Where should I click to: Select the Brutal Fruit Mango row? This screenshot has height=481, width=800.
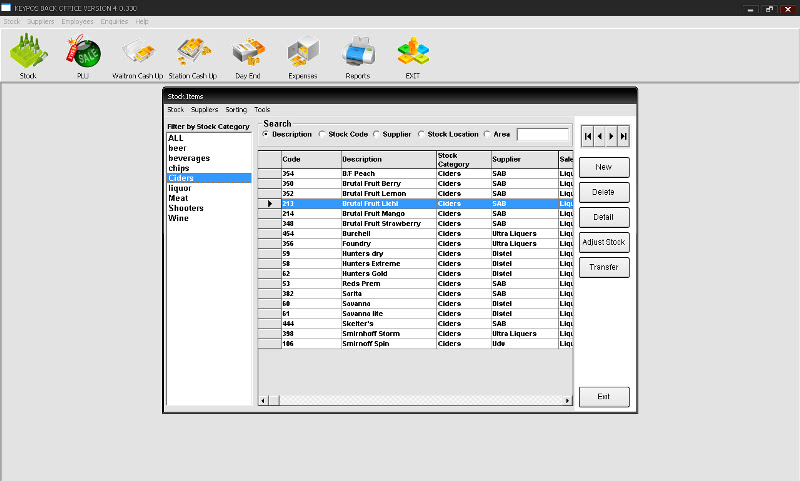[415, 214]
